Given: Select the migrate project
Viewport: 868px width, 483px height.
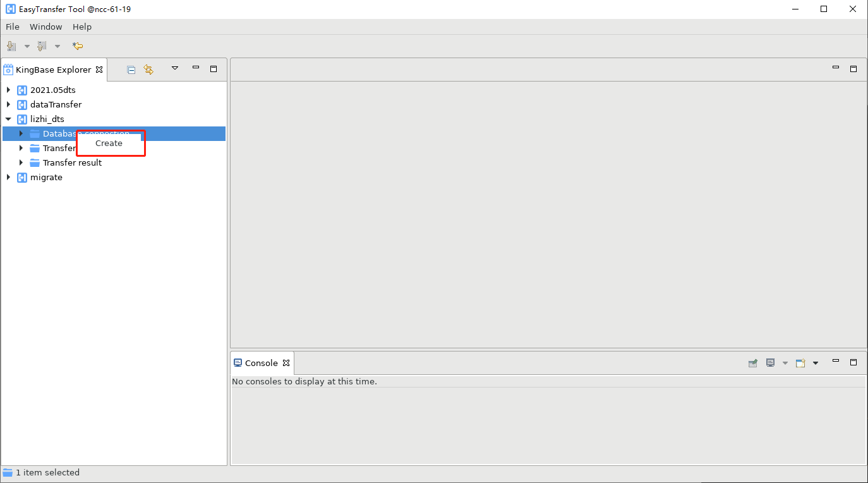Looking at the screenshot, I should click(x=47, y=177).
